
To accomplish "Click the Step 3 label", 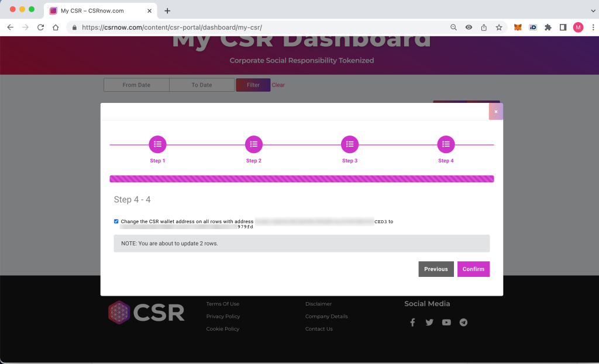I will (350, 161).
